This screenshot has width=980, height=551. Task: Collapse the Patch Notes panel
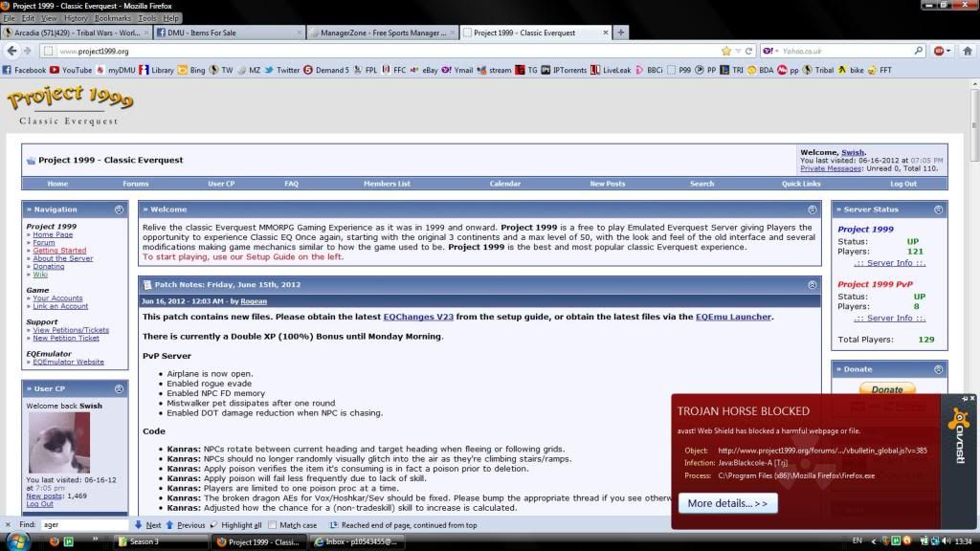[813, 284]
